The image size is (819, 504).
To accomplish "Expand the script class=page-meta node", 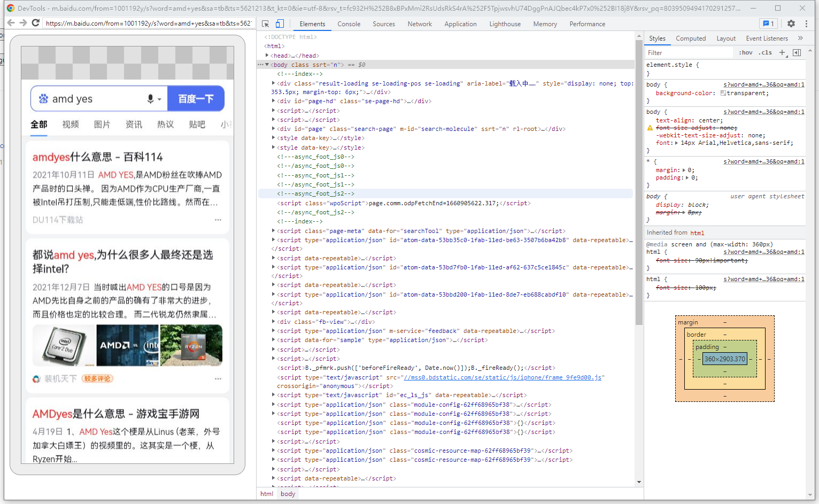I will pos(273,230).
